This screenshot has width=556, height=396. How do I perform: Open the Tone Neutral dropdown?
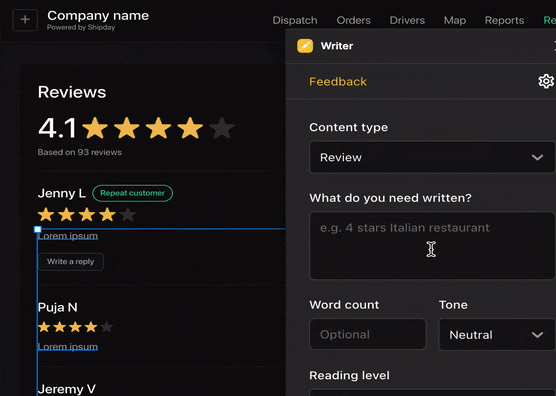[496, 335]
